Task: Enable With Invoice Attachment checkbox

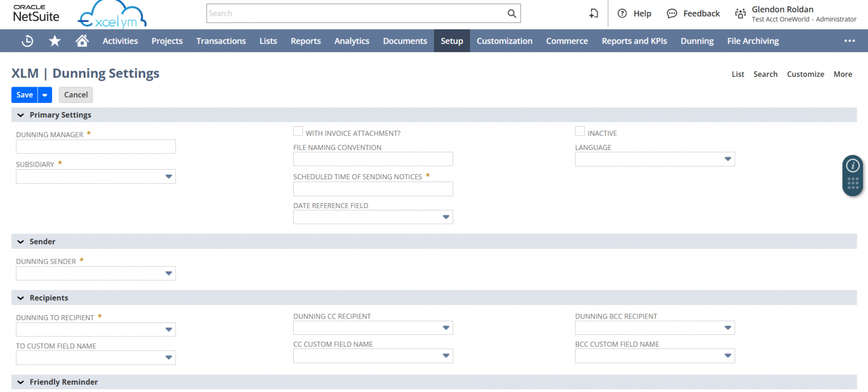Action: click(x=298, y=132)
